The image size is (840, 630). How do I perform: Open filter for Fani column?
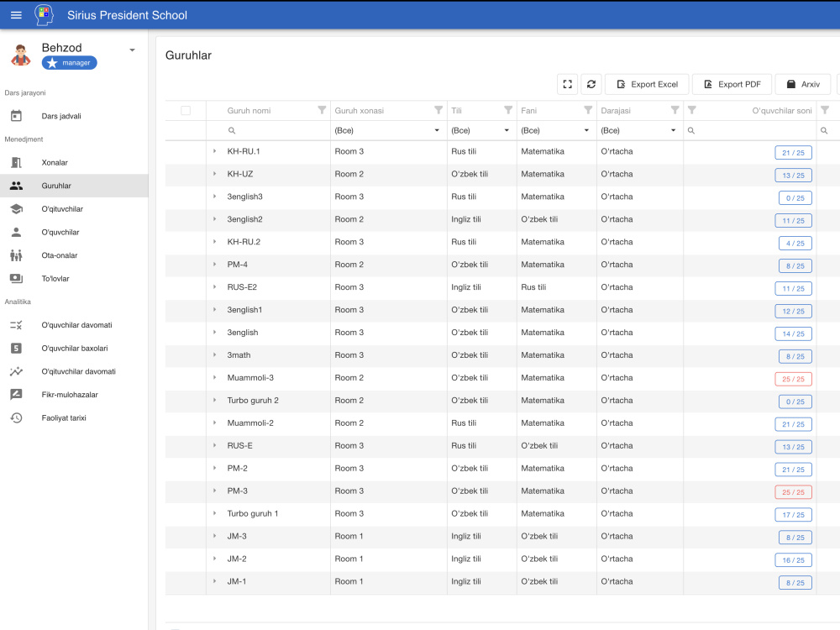point(588,110)
